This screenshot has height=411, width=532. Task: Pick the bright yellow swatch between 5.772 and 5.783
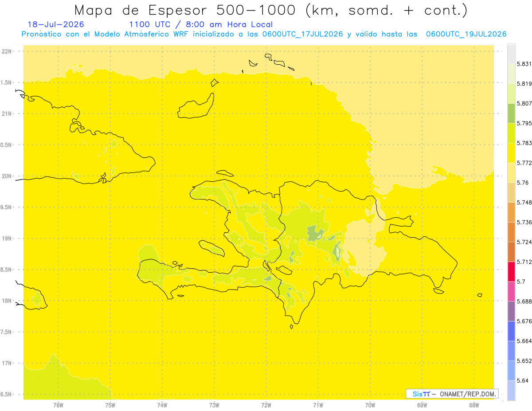click(511, 153)
